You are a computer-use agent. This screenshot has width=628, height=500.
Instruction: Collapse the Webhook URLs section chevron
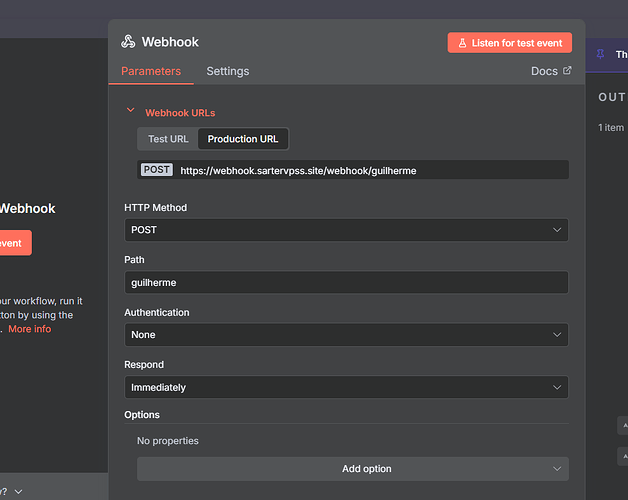tap(131, 110)
